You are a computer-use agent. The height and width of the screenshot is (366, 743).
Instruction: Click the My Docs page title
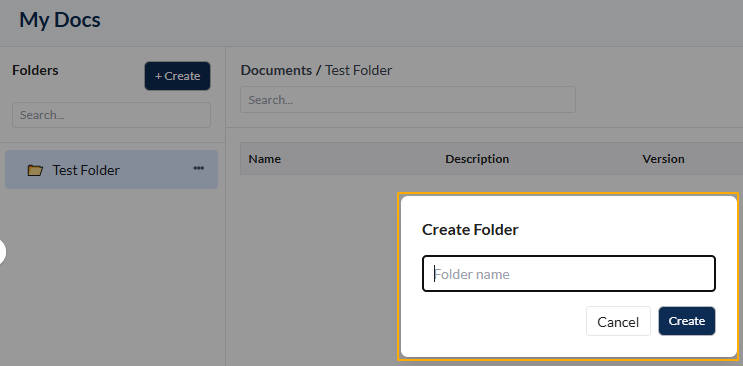coord(60,20)
